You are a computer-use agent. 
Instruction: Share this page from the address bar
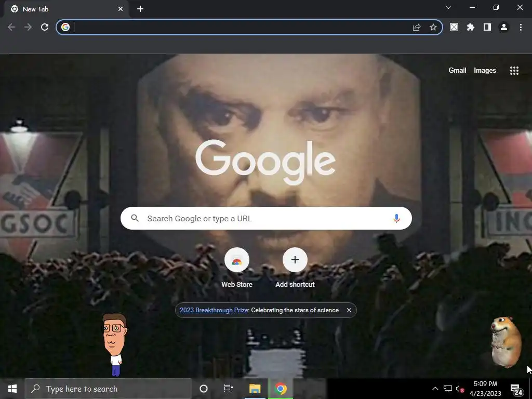[417, 27]
